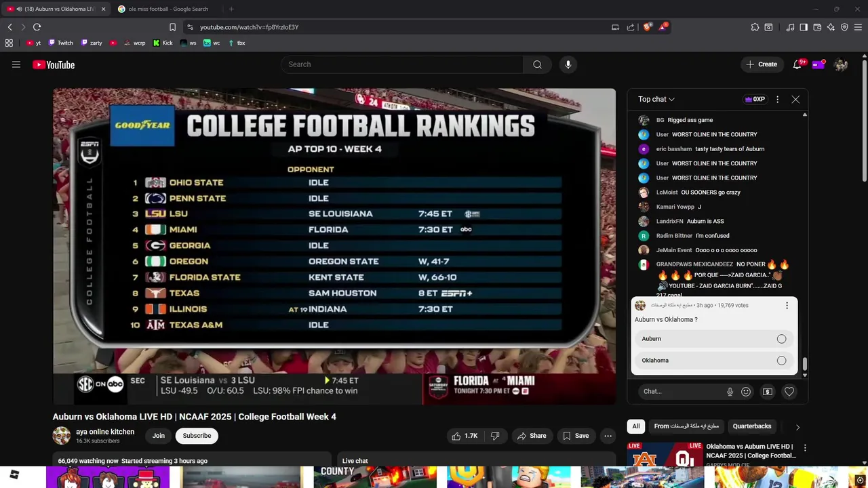868x488 pixels.
Task: Bookmark this page with the bookmark icon
Action: pyautogui.click(x=172, y=27)
